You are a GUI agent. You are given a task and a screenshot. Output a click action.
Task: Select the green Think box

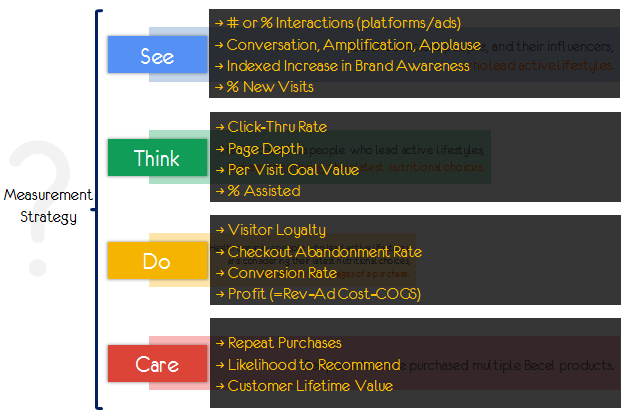point(156,159)
